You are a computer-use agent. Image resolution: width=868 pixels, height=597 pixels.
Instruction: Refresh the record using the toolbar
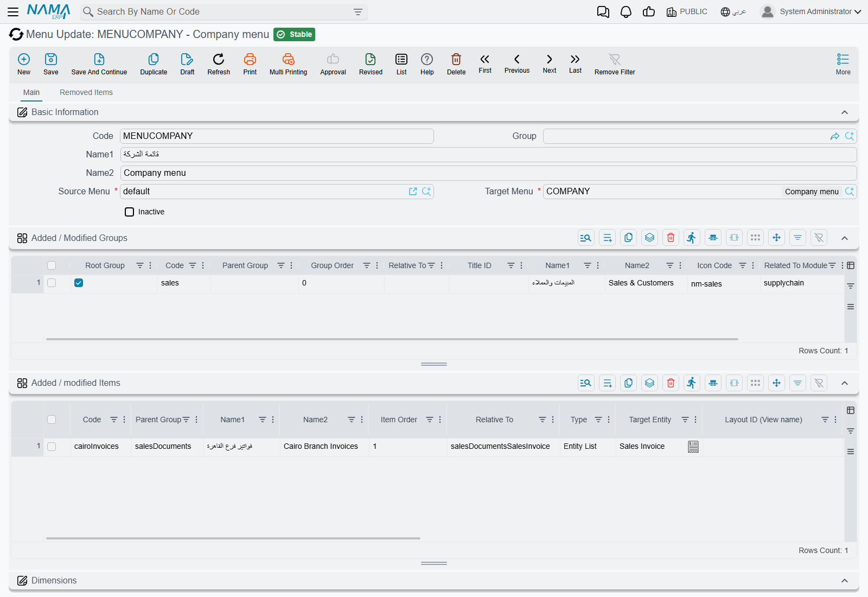219,64
